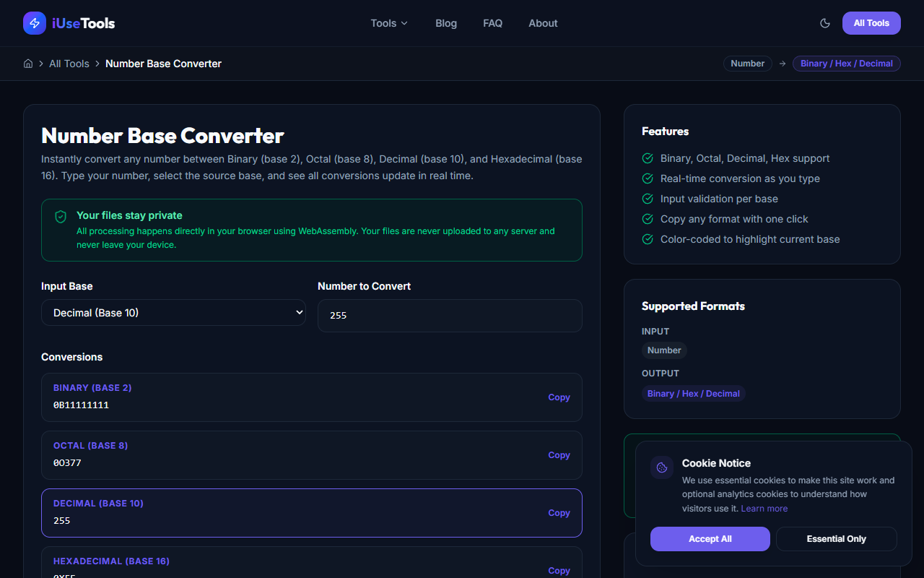The height and width of the screenshot is (578, 924).
Task: Open the About page
Action: 543,22
